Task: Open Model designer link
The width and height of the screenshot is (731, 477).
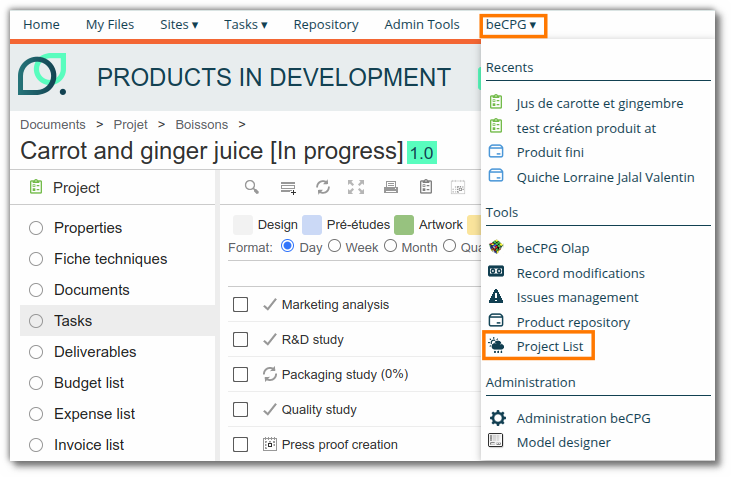Action: [x=564, y=442]
